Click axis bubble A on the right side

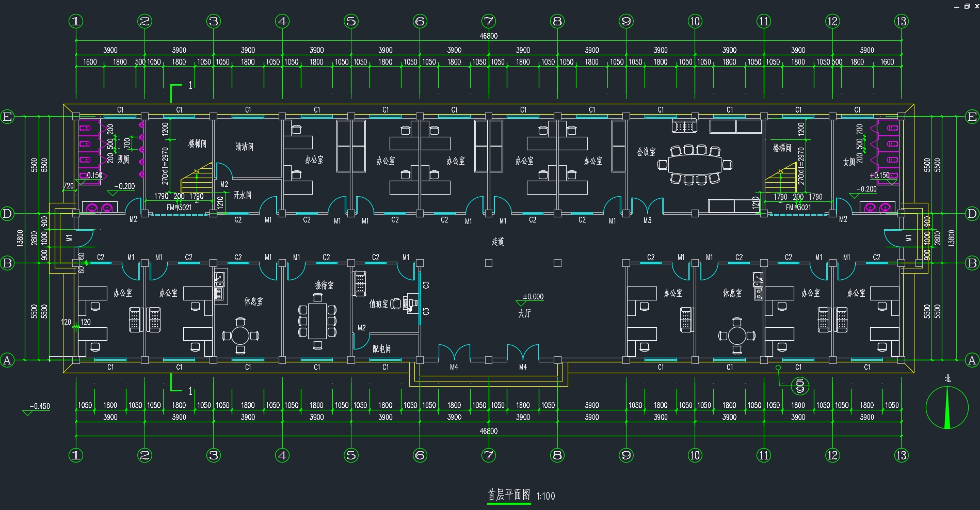(972, 360)
